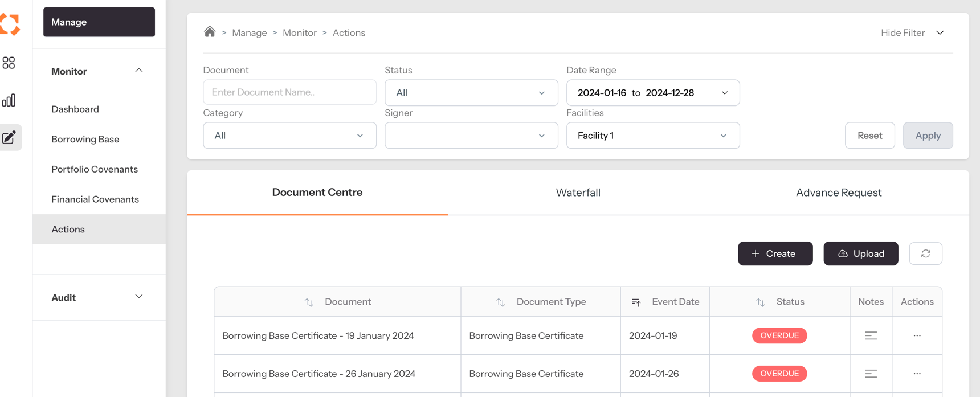Click the Reset filter button

pos(869,136)
